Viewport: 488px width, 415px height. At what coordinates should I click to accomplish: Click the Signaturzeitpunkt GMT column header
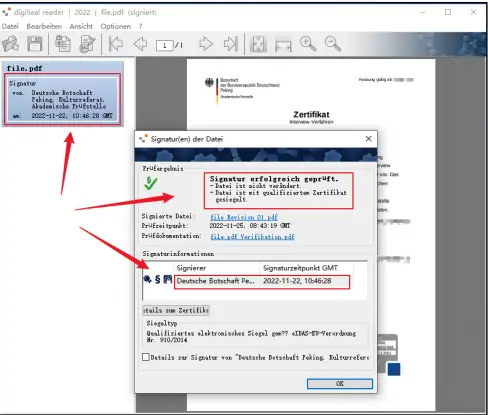(306, 268)
